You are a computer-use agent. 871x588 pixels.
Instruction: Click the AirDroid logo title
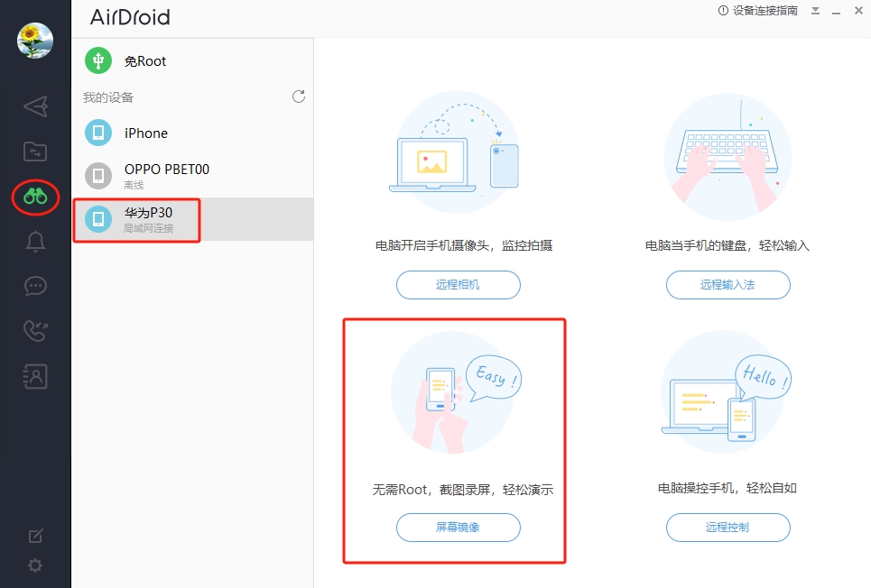pyautogui.click(x=130, y=17)
